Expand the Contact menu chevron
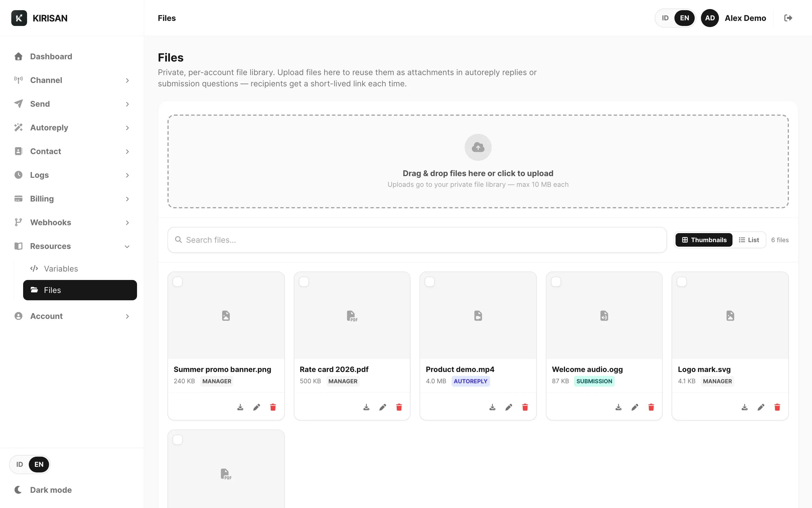 pyautogui.click(x=127, y=152)
